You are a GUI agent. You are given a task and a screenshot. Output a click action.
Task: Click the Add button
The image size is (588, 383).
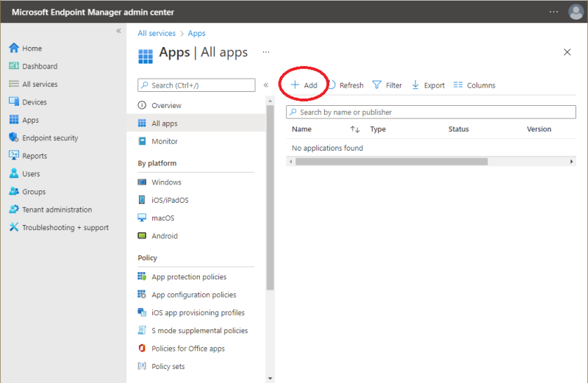point(304,85)
